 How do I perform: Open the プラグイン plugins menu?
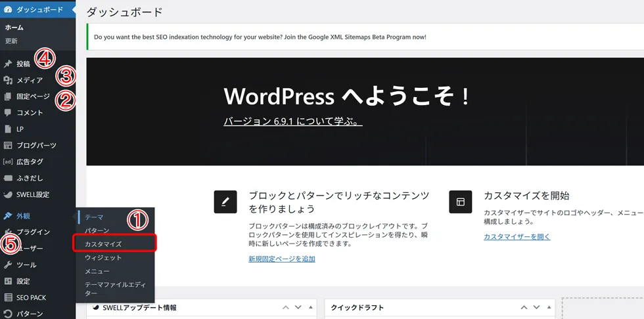(34, 232)
